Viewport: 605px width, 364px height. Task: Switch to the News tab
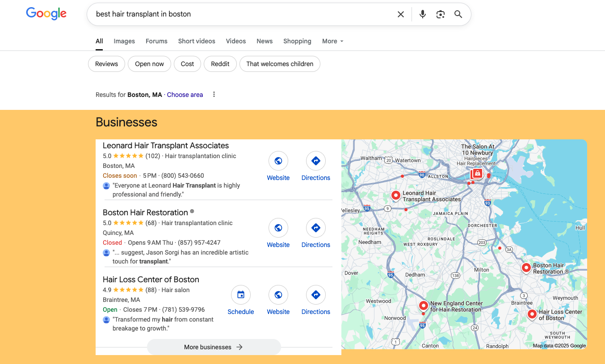pos(265,41)
